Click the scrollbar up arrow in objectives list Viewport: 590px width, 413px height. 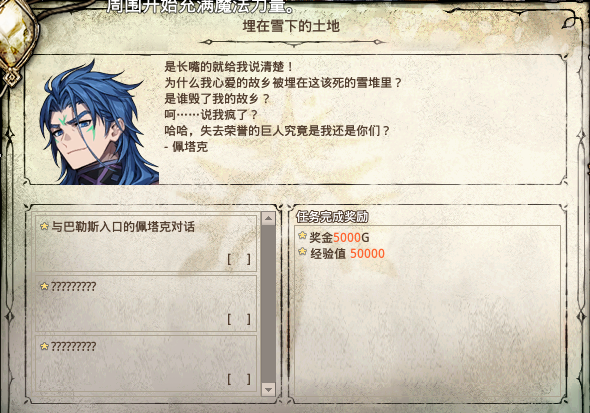pos(268,219)
